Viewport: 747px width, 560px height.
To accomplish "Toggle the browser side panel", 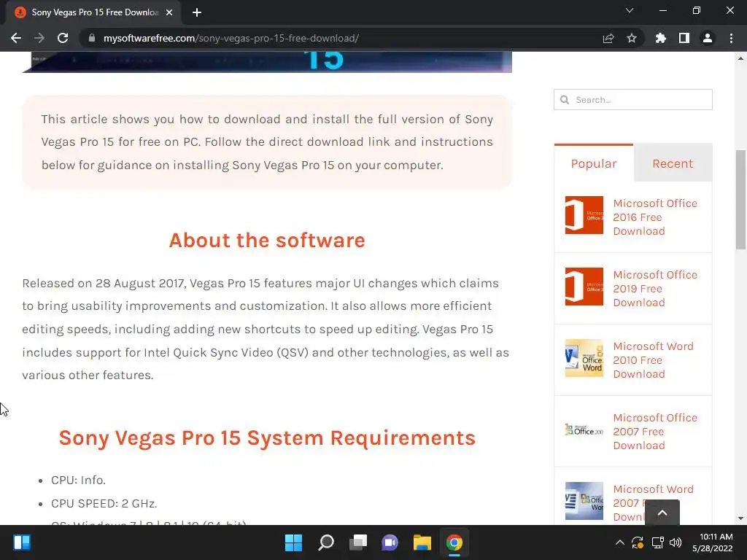I will point(684,38).
